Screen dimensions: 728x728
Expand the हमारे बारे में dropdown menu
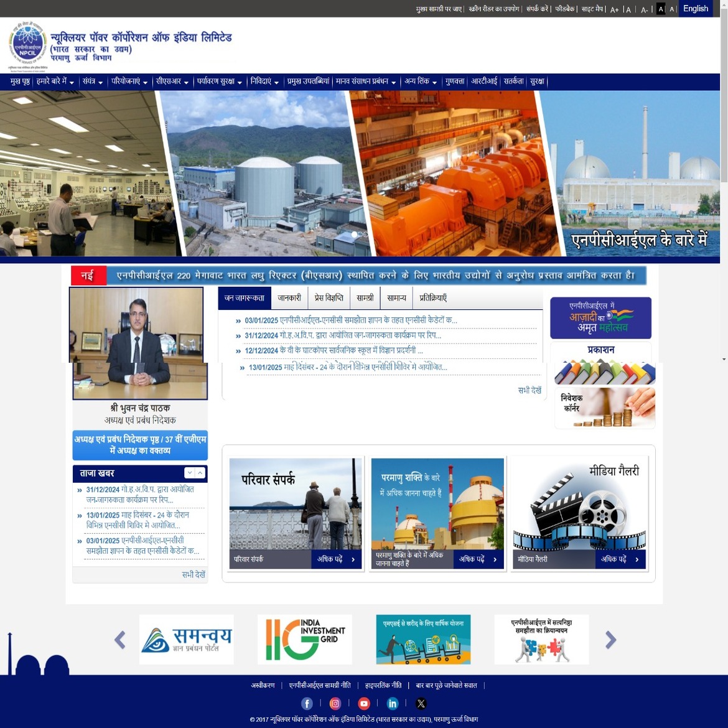[x=55, y=82]
